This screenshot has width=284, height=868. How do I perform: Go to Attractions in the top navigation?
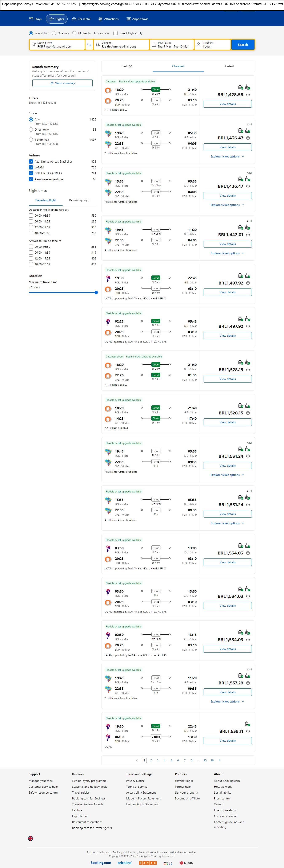tap(108, 19)
